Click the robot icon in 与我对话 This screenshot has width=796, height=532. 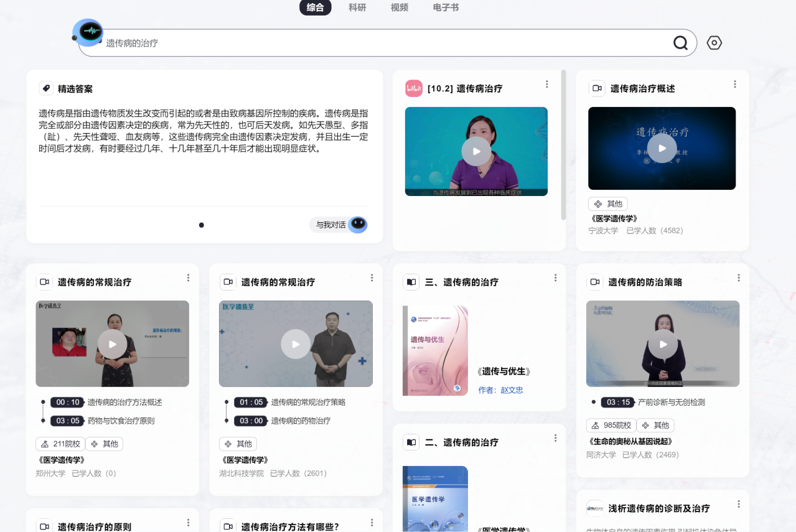pyautogui.click(x=357, y=225)
